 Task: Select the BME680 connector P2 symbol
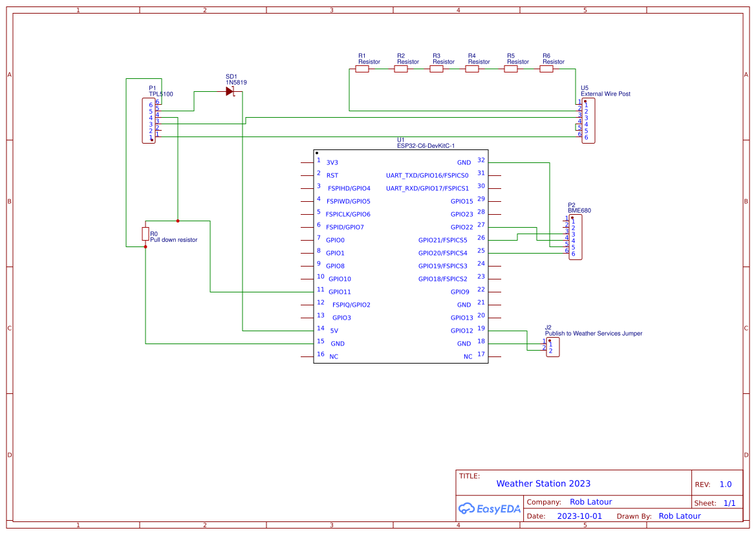click(x=576, y=236)
